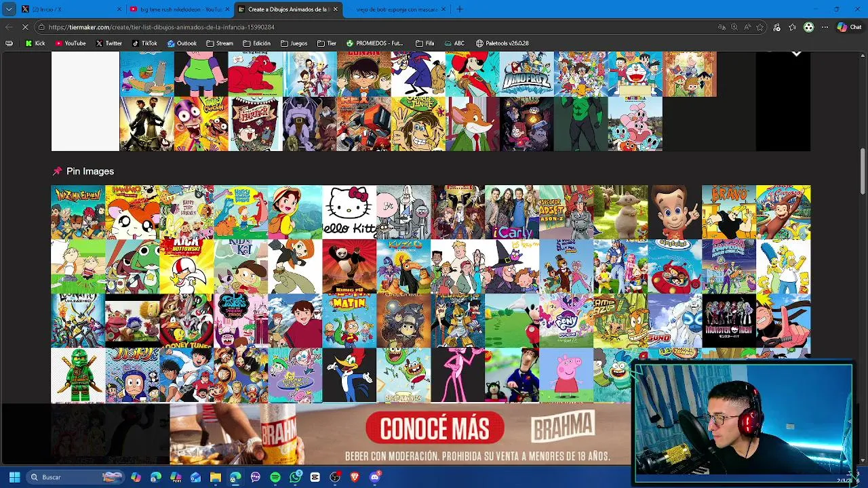
Task: Select the Gumball image in tier row
Action: 635,123
